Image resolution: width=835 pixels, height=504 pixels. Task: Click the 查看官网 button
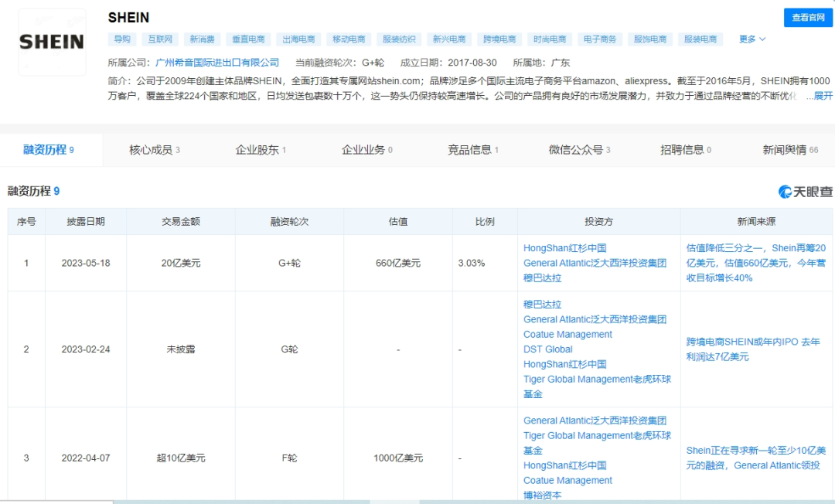808,18
